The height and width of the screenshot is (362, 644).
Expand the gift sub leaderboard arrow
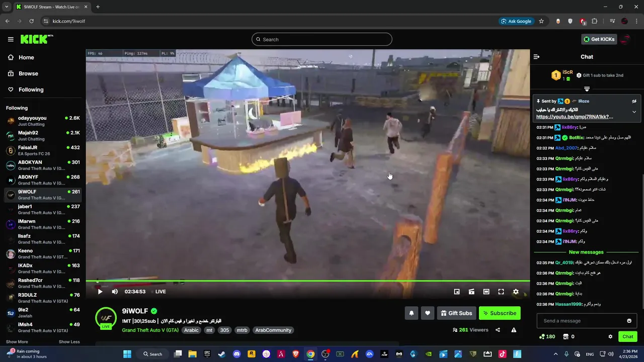[587, 89]
